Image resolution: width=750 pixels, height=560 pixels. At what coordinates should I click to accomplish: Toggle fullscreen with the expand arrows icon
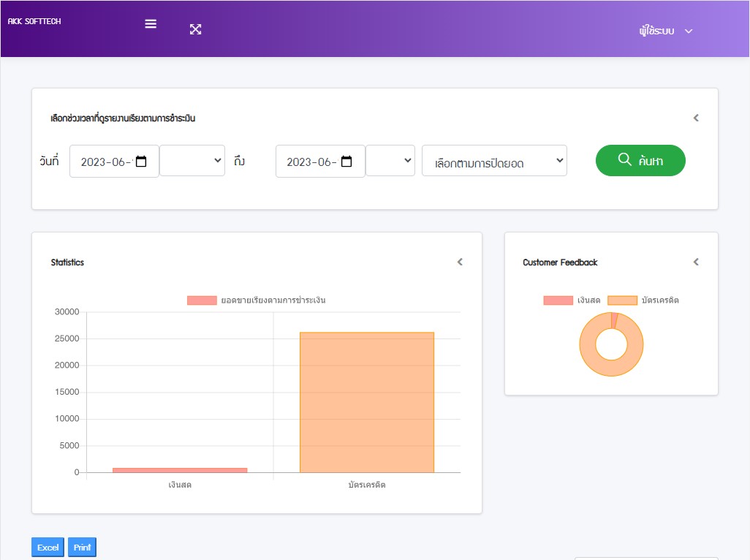pyautogui.click(x=195, y=29)
